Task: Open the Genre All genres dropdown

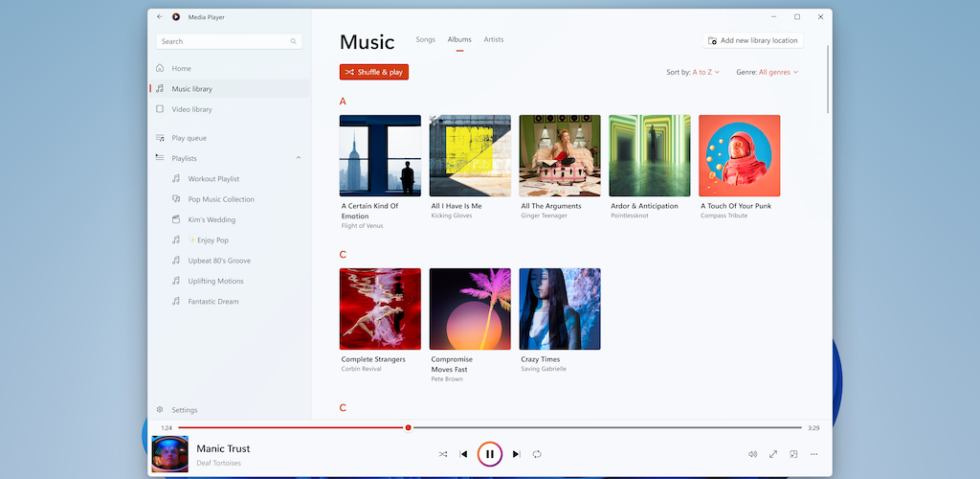Action: click(x=778, y=72)
